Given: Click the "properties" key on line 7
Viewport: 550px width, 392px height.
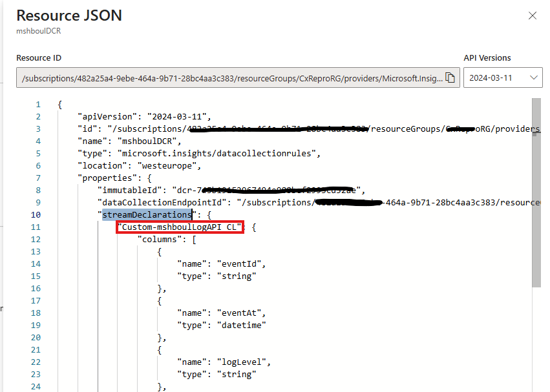Looking at the screenshot, I should [107, 178].
